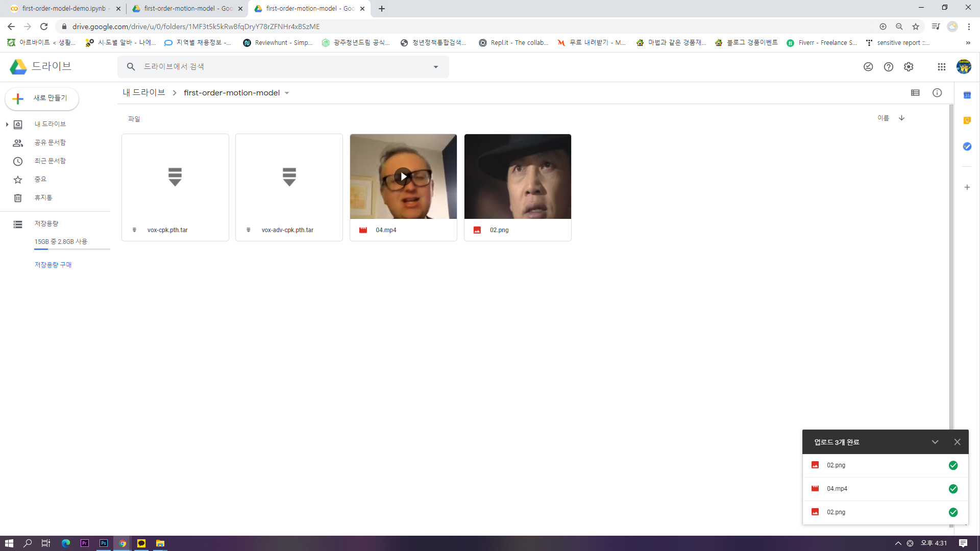This screenshot has width=980, height=551.
Task: Expand search options dropdown arrow
Action: pyautogui.click(x=436, y=67)
